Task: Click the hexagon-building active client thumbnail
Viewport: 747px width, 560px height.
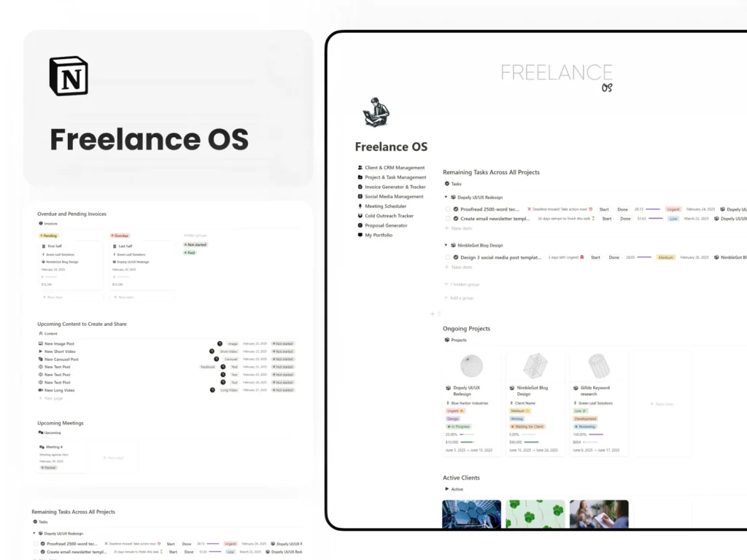Action: pos(472,514)
